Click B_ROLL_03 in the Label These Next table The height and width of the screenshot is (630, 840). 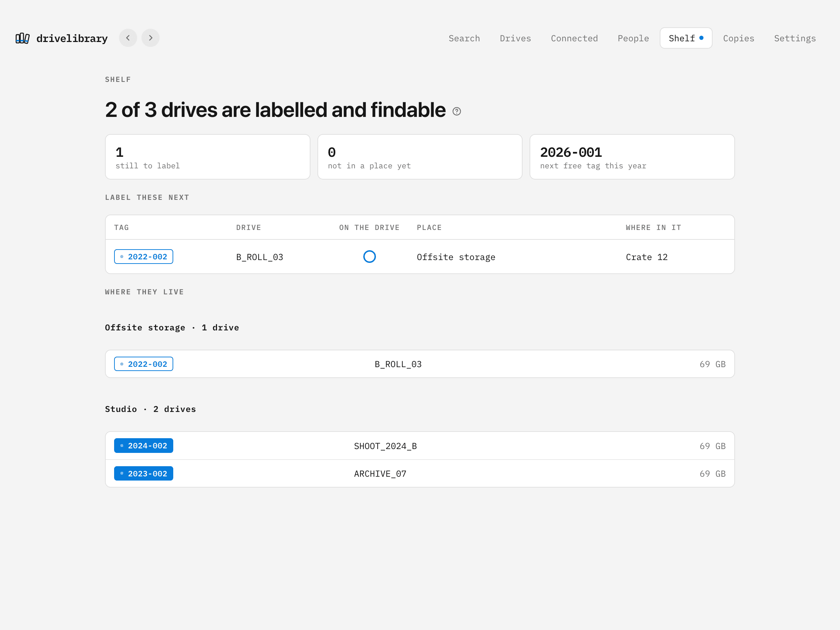point(260,257)
